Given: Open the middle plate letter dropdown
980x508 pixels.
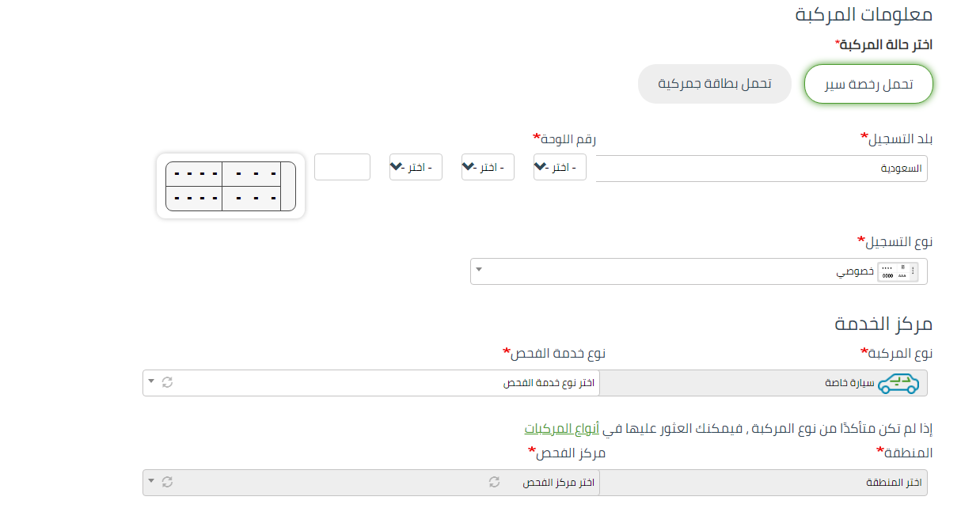Looking at the screenshot, I should pyautogui.click(x=488, y=167).
